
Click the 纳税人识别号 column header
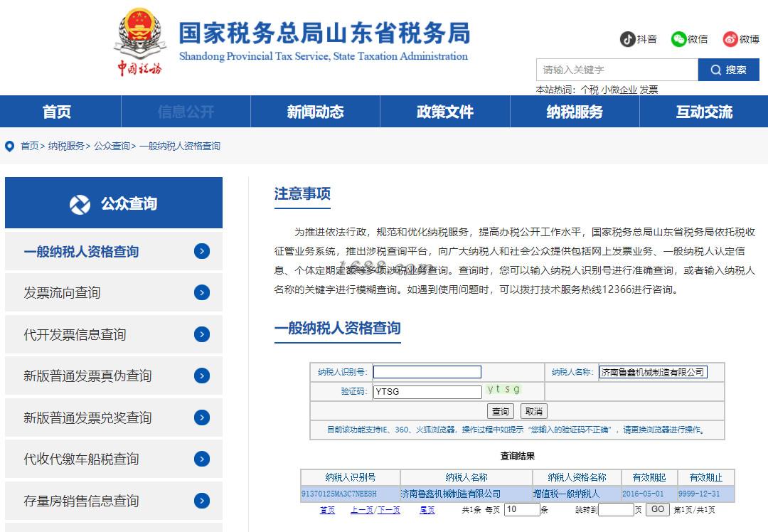[x=350, y=477]
